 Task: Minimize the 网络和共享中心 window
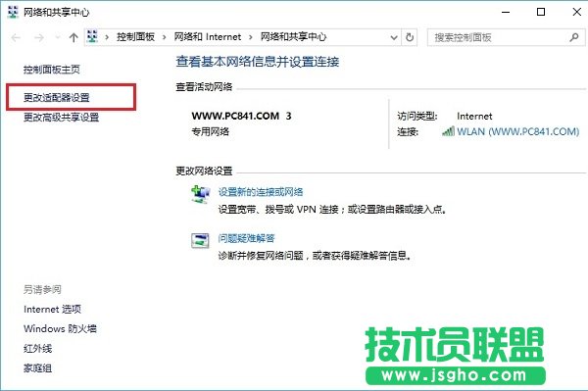[x=506, y=12]
